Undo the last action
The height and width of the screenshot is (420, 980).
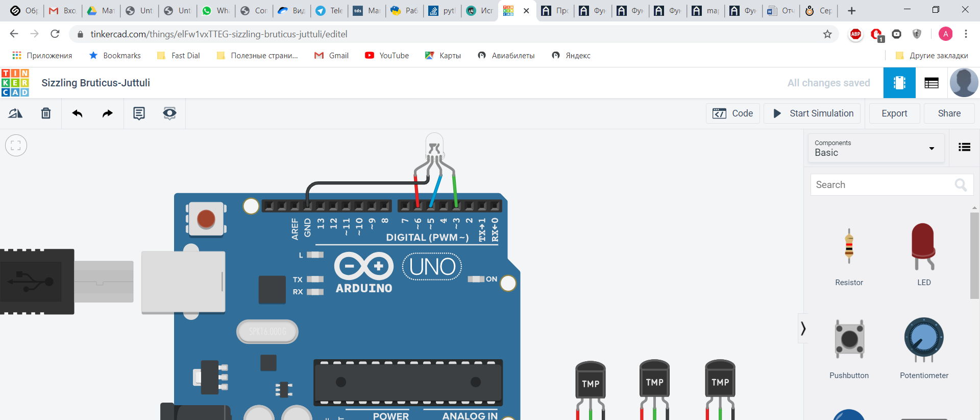[x=77, y=113]
